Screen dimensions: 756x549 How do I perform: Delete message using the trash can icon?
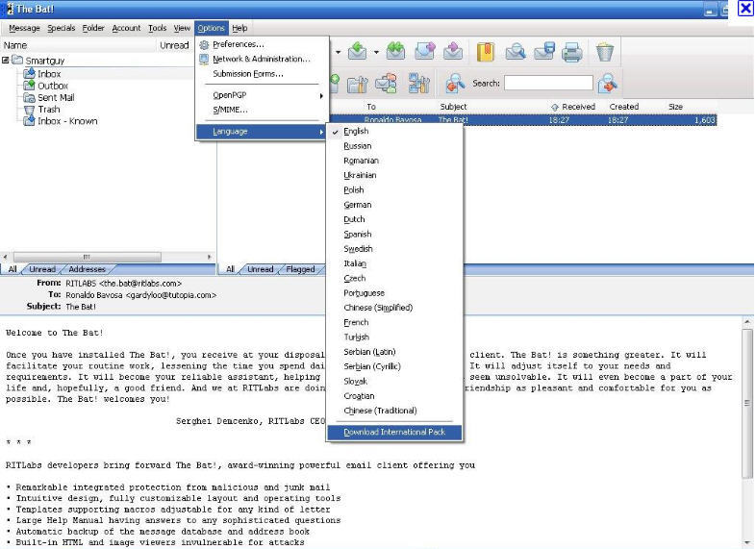point(604,52)
